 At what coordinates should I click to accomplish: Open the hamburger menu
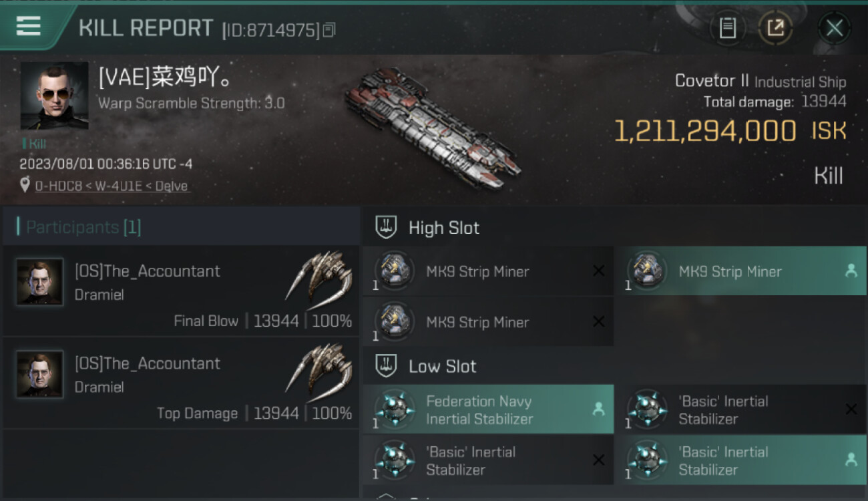tap(28, 27)
